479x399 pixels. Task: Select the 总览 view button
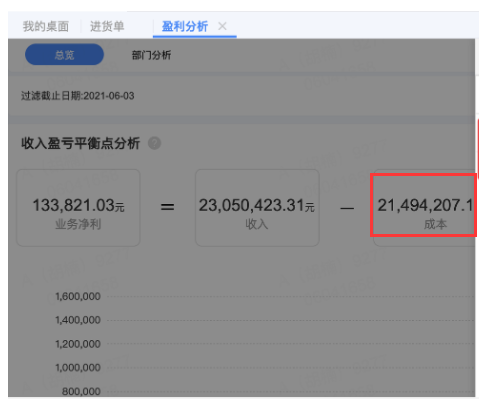click(64, 55)
